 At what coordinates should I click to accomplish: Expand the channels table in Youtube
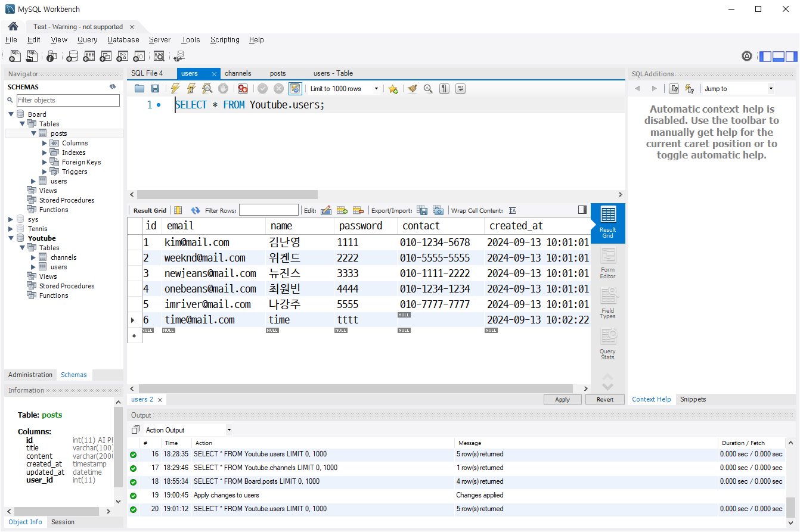pyautogui.click(x=33, y=257)
